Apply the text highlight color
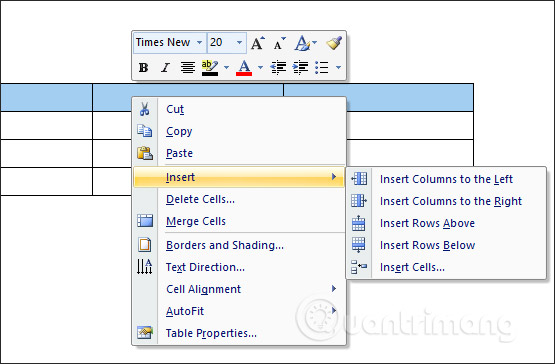This screenshot has width=555, height=364. [x=210, y=68]
